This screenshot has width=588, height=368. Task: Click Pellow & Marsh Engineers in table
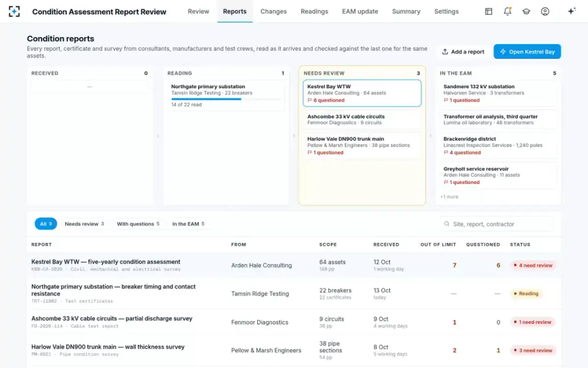coord(266,350)
